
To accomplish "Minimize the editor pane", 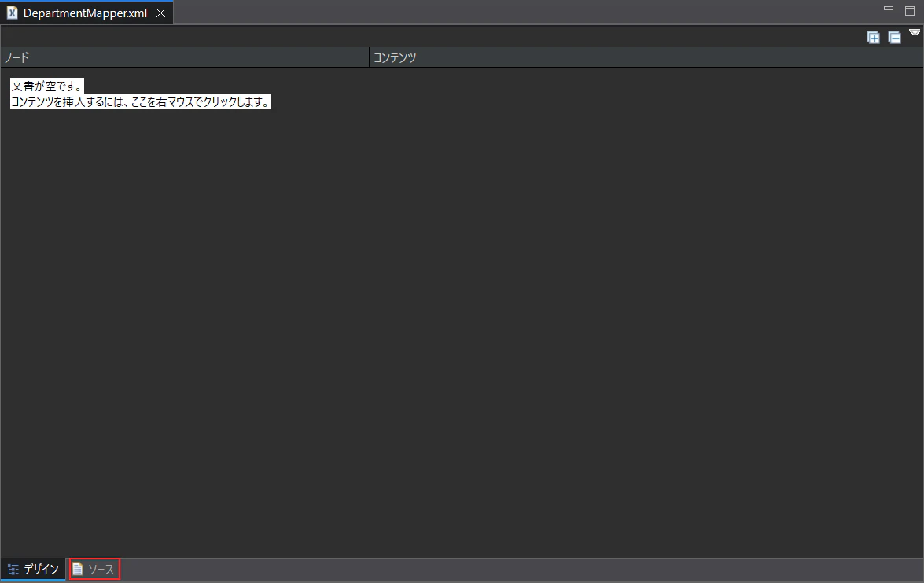I will tap(889, 9).
